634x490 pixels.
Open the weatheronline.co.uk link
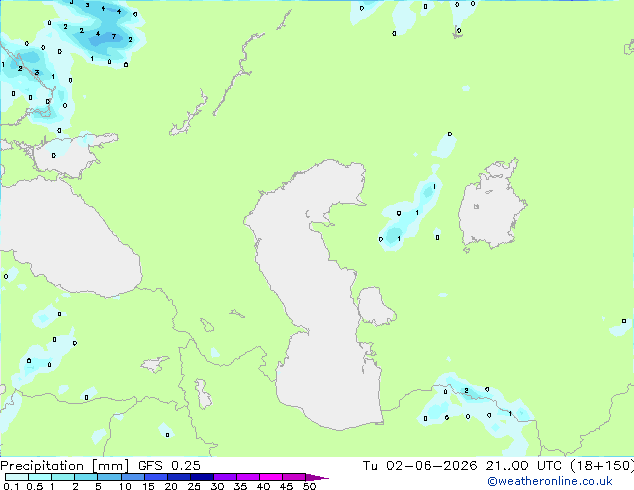click(x=549, y=481)
